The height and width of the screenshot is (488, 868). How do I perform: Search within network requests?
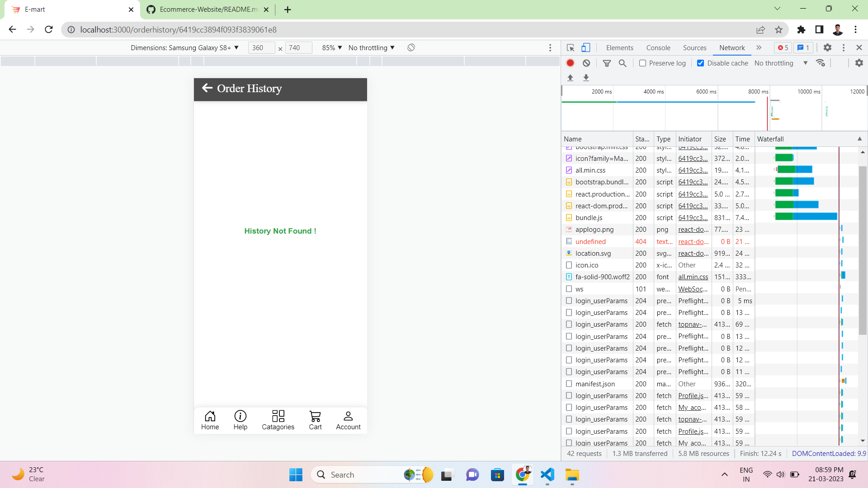pyautogui.click(x=623, y=63)
